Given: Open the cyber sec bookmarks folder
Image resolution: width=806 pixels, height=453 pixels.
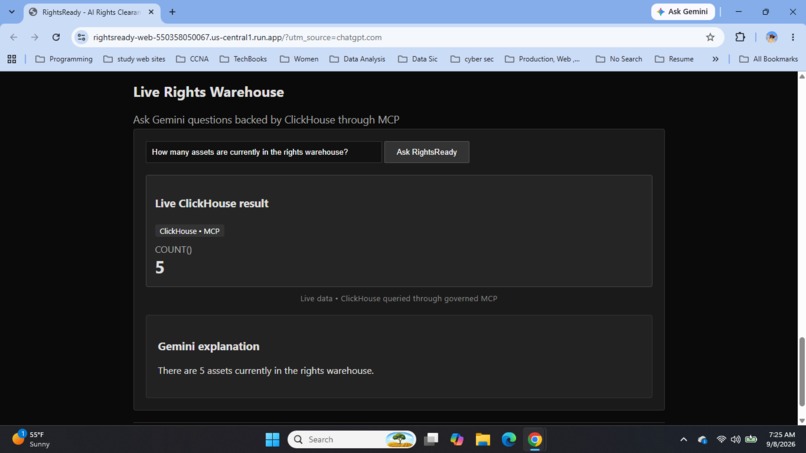Looking at the screenshot, I should click(x=472, y=59).
